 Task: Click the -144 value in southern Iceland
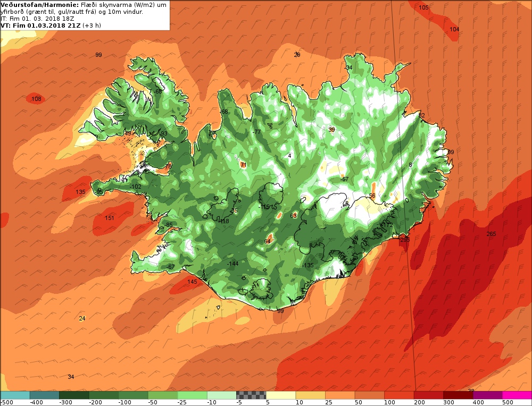(x=233, y=264)
